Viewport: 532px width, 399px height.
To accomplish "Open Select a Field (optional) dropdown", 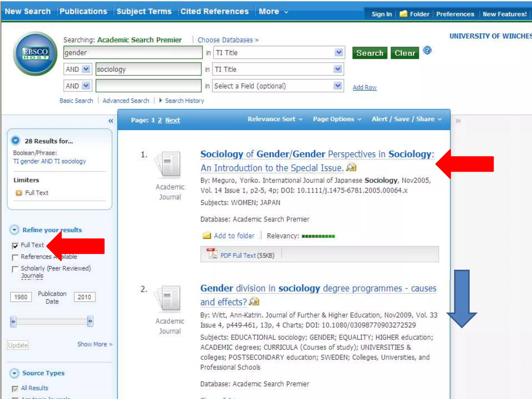I will 337,86.
